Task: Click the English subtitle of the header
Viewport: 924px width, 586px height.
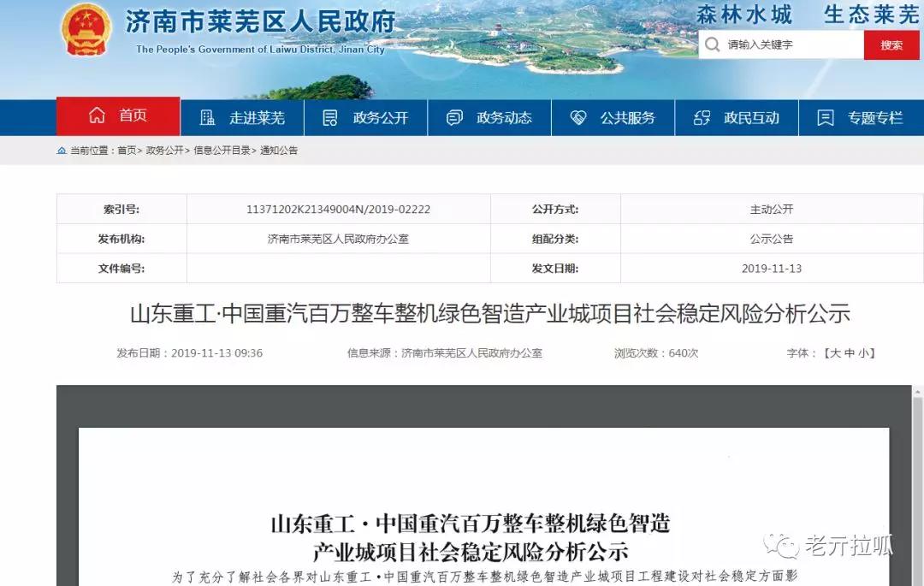Action: 260,50
